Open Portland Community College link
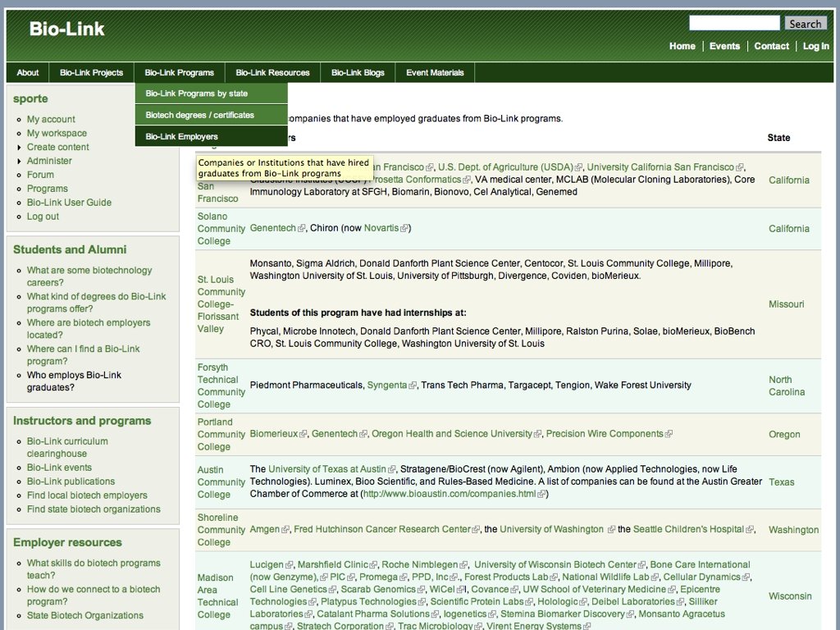 (x=221, y=435)
